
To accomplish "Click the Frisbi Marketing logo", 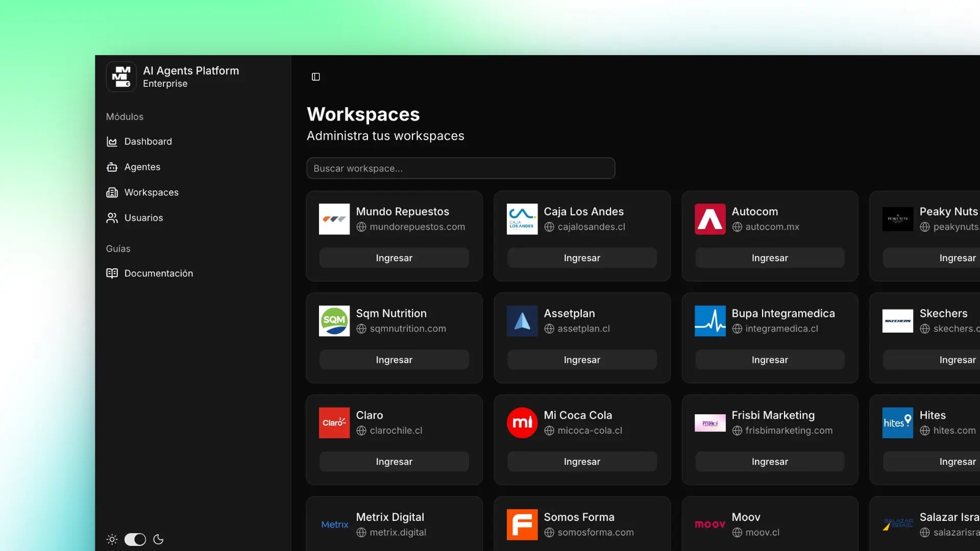I will 710,423.
